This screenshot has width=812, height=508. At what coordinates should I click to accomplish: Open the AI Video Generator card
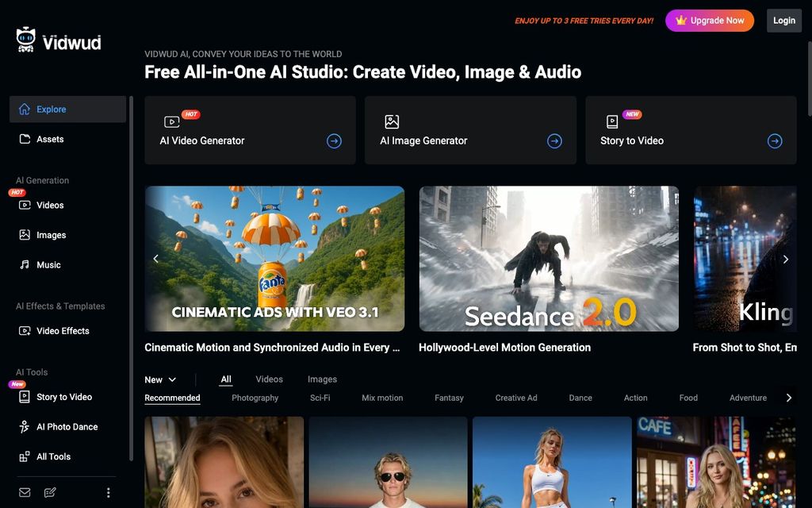[250, 130]
